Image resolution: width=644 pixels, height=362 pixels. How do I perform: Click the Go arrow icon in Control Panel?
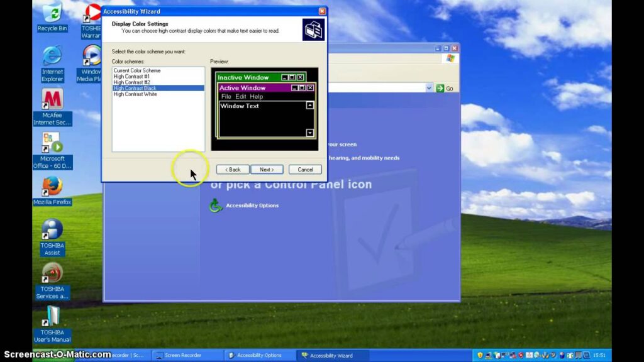coord(440,88)
